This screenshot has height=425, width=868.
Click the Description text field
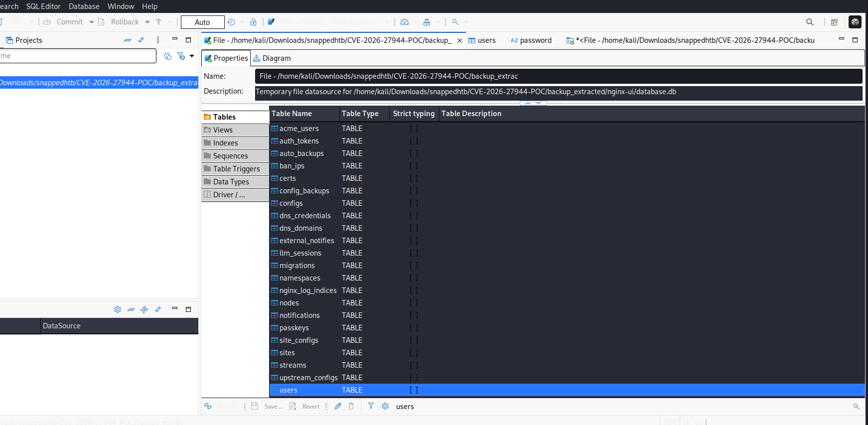(558, 92)
